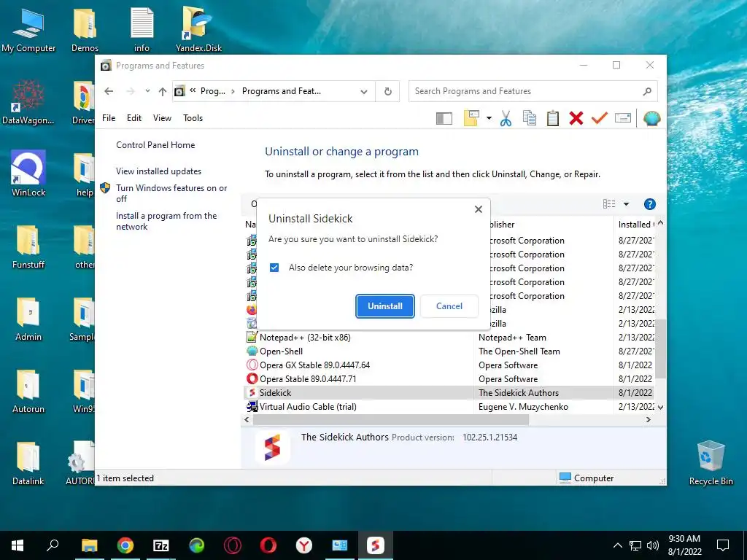This screenshot has width=747, height=560.
Task: Click the Cut scissors toolbar icon
Action: (506, 118)
